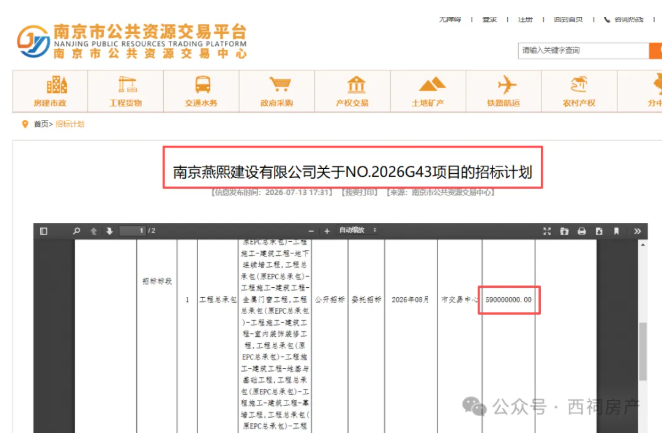Select the 市交易中心 table cell
Screen dimensions: 664x440
coord(459,300)
